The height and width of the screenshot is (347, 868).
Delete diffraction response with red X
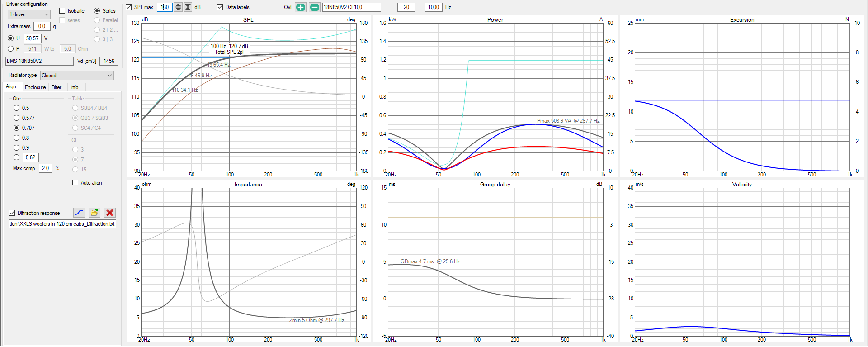pos(109,213)
